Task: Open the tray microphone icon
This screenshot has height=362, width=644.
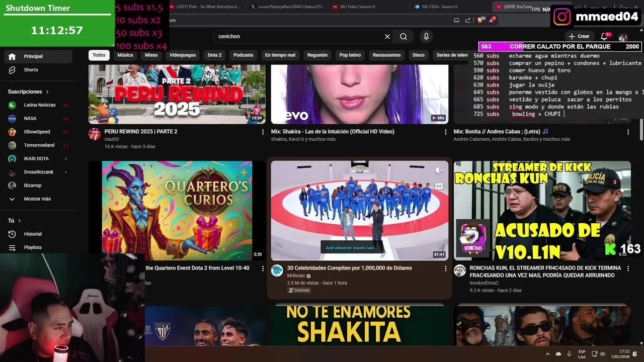Action: click(569, 354)
